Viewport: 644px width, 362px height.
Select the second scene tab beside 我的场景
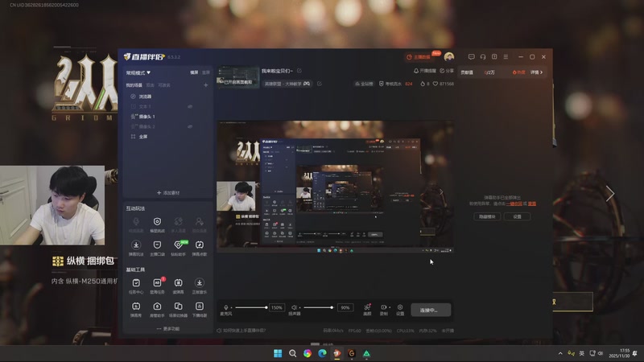[151, 85]
